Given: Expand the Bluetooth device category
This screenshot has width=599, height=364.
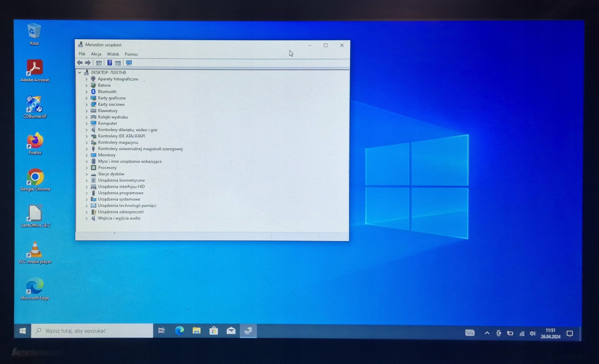Looking at the screenshot, I should (87, 92).
